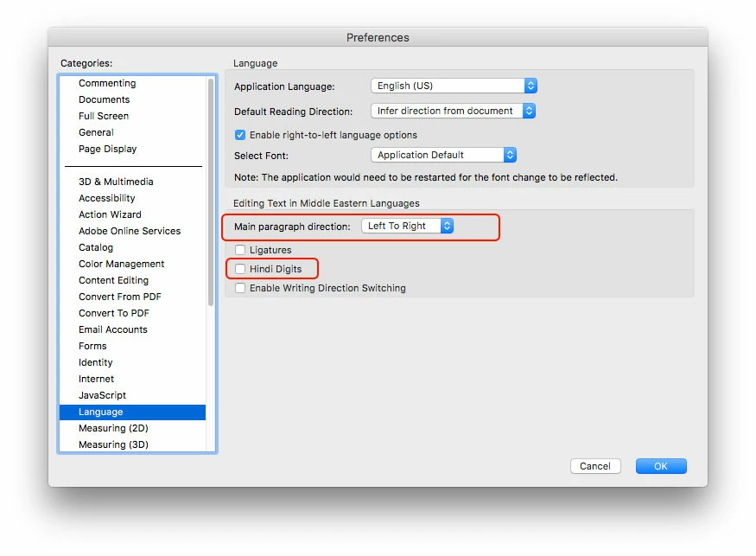Viewport: 756px width, 556px height.
Task: Open Default Reading Direction dropdown
Action: point(454,111)
